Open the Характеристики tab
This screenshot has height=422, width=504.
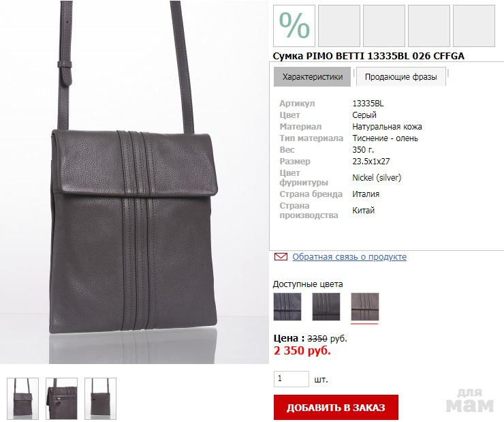coord(313,77)
